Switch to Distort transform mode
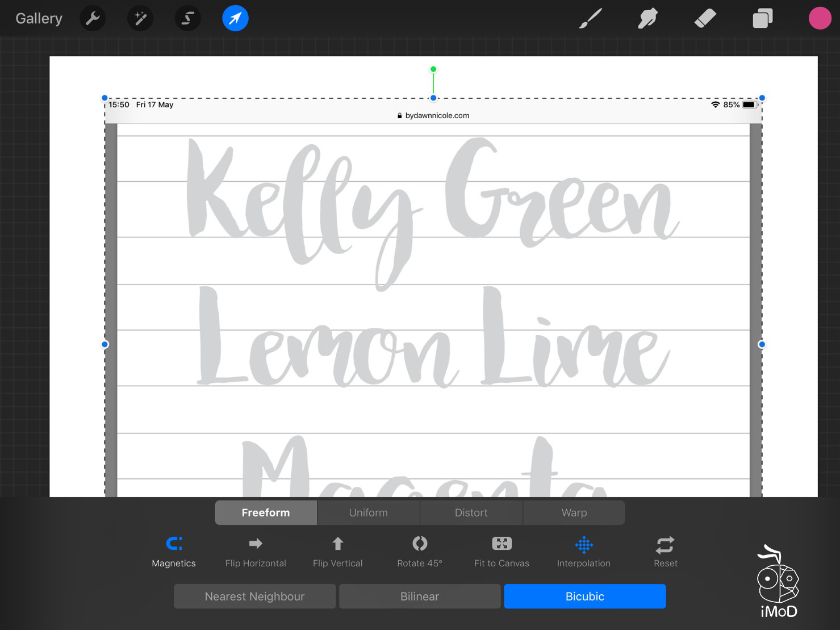840x630 pixels. 471,512
